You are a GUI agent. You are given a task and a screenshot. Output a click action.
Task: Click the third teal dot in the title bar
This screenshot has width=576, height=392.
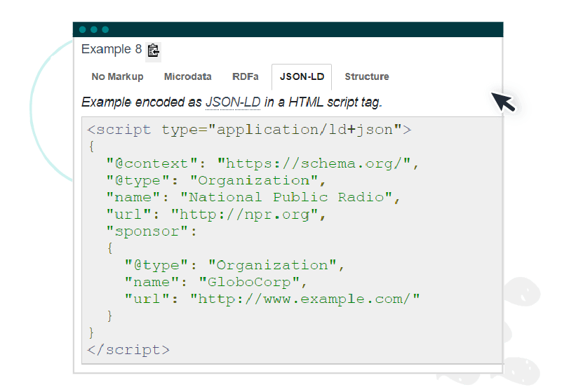(105, 29)
